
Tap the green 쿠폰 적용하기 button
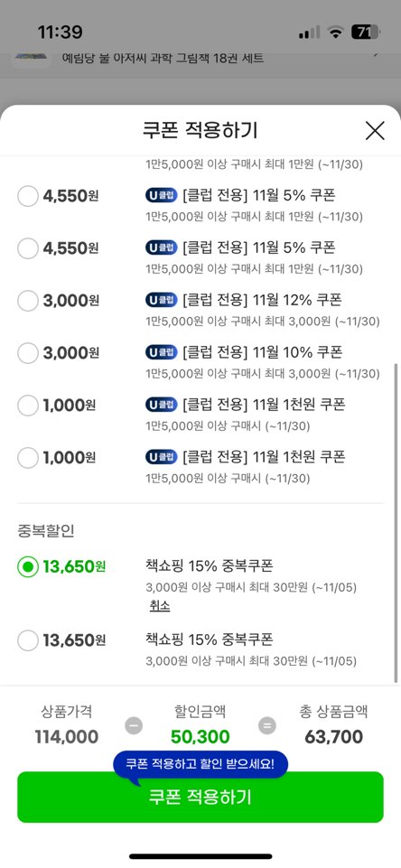click(x=200, y=798)
